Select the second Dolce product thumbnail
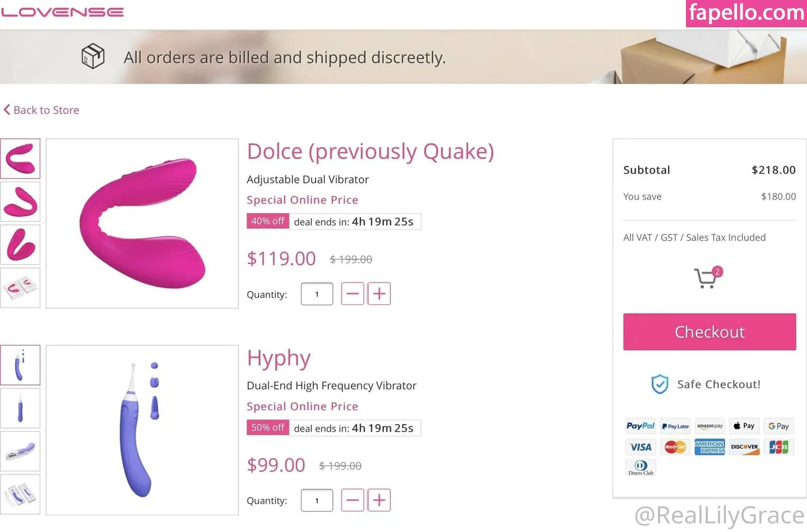Screen dimensions: 807x532 coord(20,202)
